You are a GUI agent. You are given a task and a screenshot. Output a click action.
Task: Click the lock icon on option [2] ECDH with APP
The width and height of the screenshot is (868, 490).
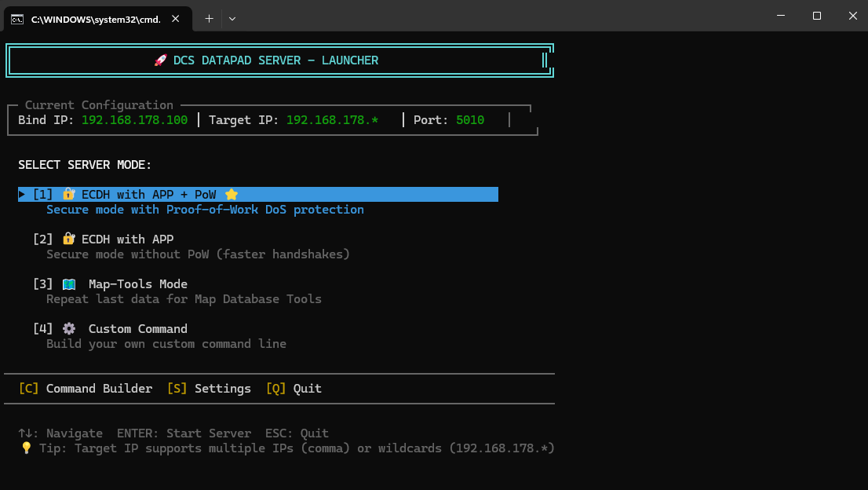[68, 239]
